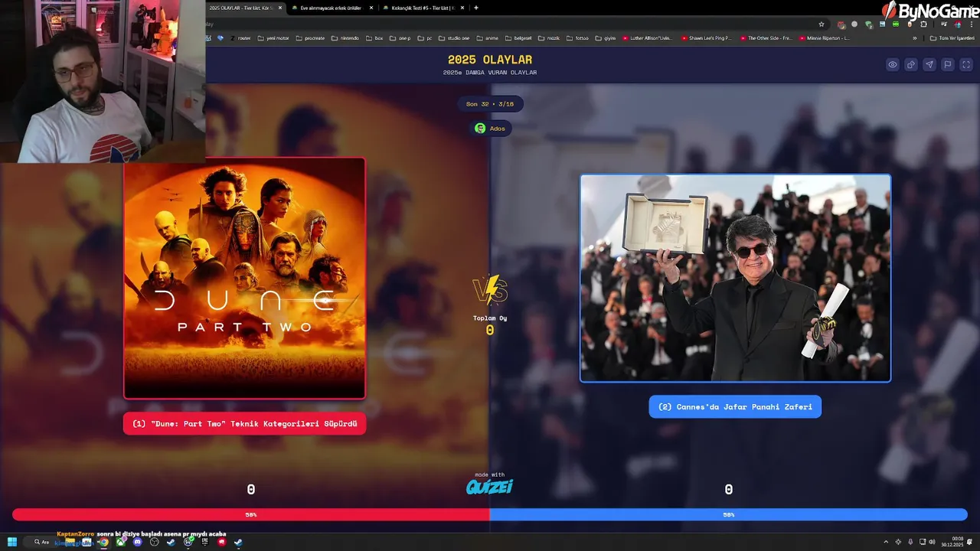Click the Son 32 round indicator

coord(490,104)
